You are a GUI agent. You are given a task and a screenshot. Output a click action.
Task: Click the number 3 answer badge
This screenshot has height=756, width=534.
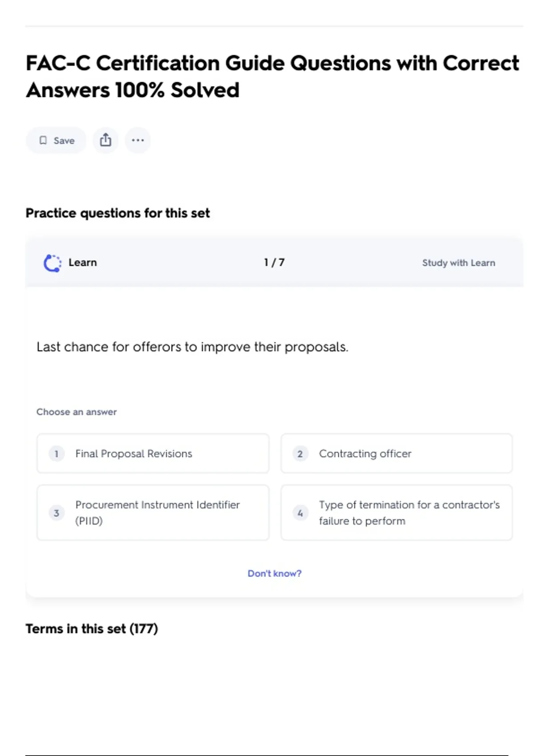click(57, 513)
